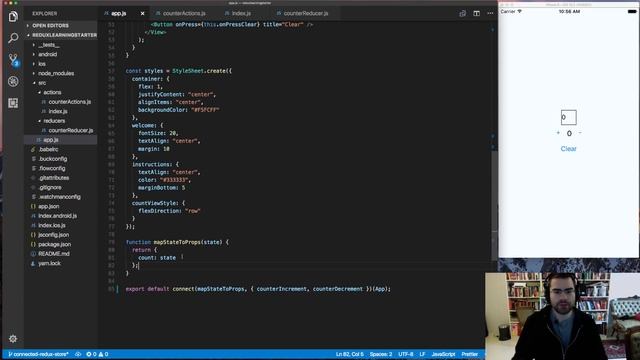The image size is (640, 360).
Task: Expand the android folder
Action: tap(47, 54)
